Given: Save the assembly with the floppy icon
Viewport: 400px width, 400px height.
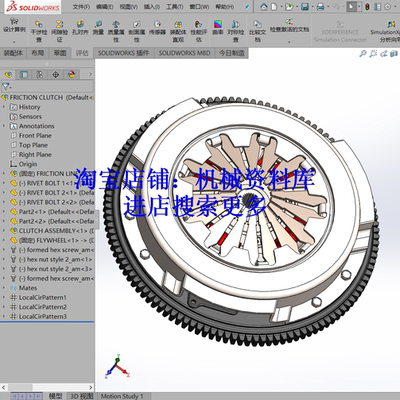Looking at the screenshot, I should [305, 6].
